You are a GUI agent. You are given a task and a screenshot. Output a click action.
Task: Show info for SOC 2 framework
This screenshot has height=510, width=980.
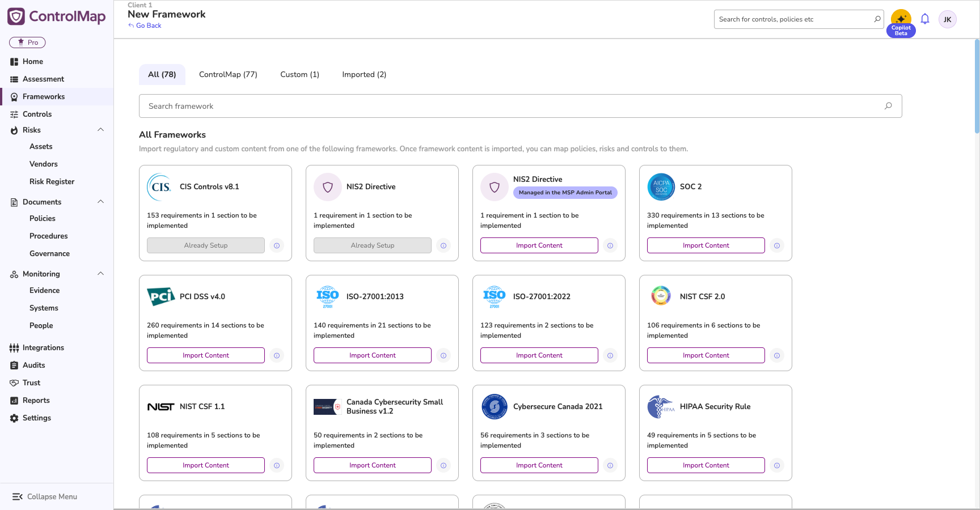(777, 245)
